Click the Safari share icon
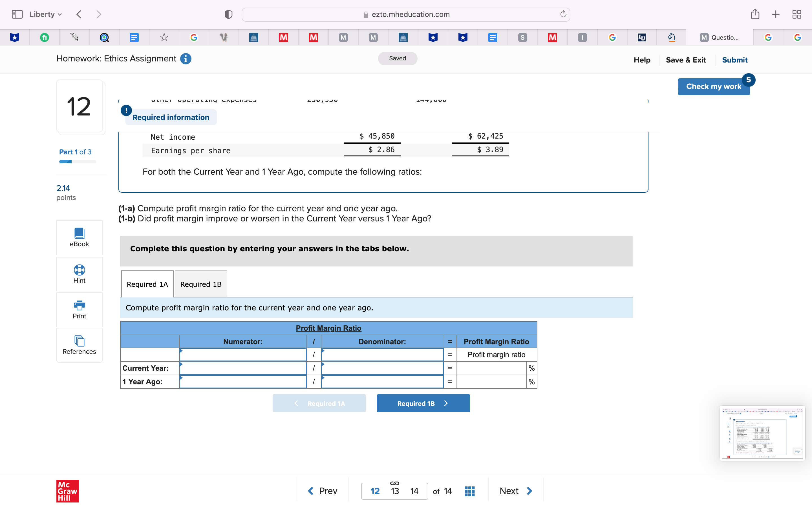The image size is (812, 507). (755, 14)
